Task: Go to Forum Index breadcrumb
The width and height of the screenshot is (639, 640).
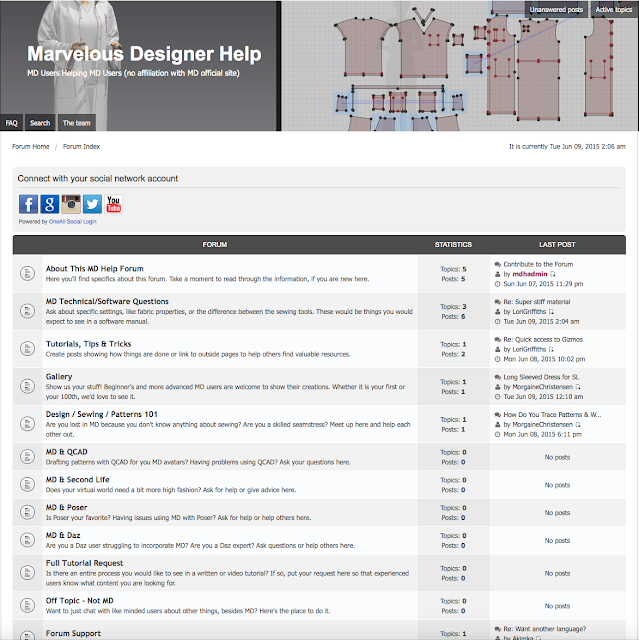Action: point(81,147)
